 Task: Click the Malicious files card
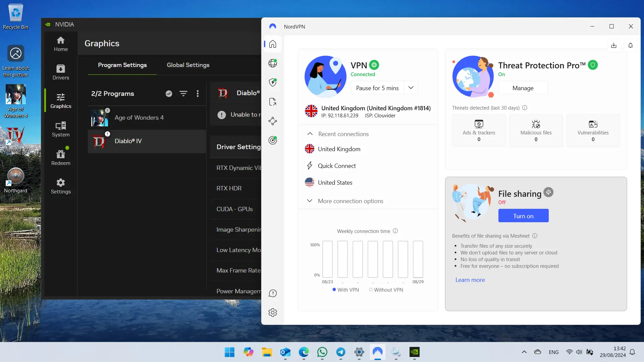536,131
